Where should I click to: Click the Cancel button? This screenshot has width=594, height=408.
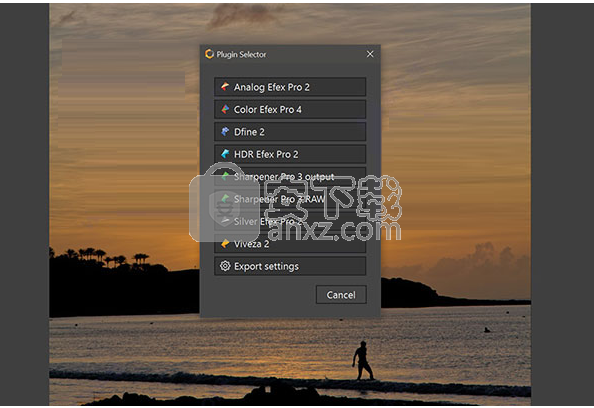tap(341, 295)
